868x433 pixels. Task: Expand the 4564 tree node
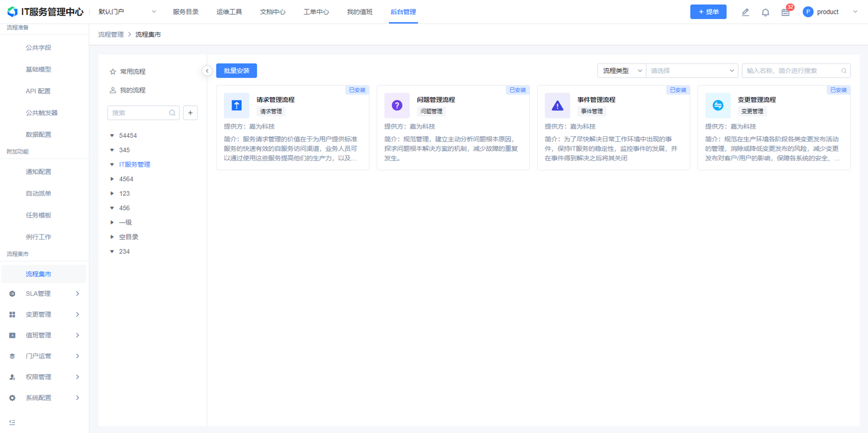112,179
